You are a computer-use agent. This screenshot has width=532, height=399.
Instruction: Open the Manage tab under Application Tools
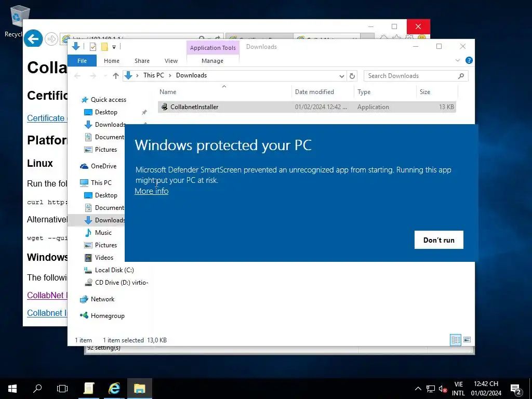212,61
